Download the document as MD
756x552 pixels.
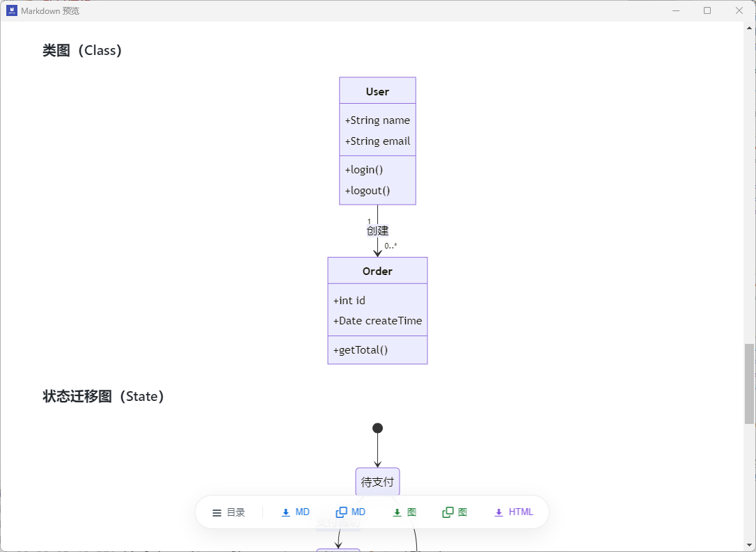[295, 512]
